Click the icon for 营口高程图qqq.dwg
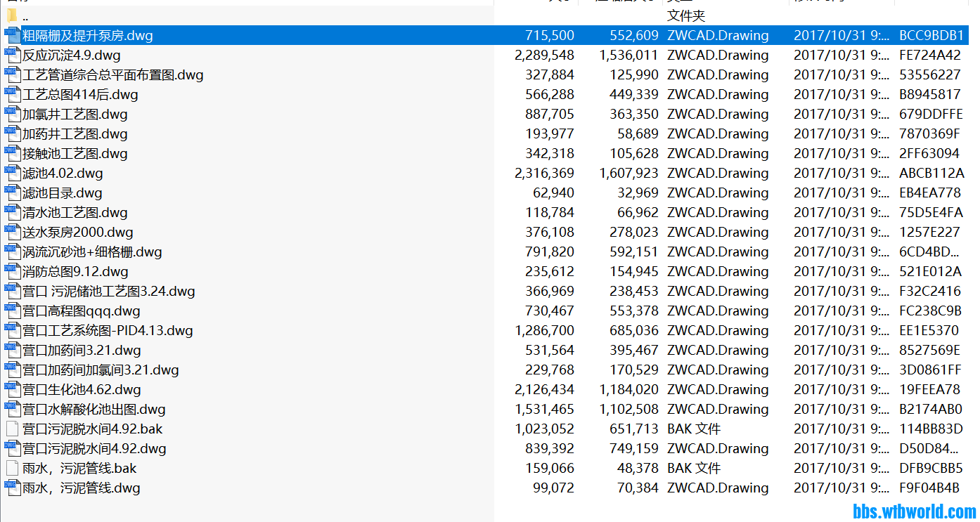The width and height of the screenshot is (980, 522). tap(12, 311)
